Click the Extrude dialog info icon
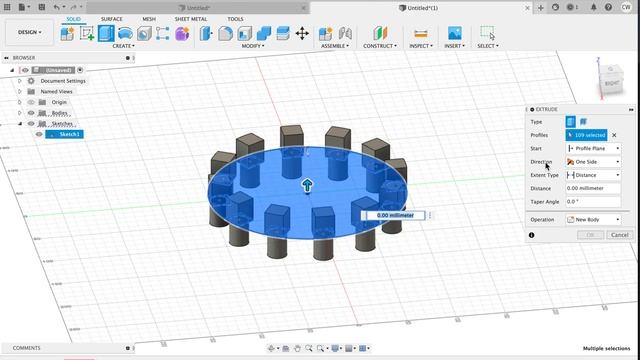 coord(531,235)
